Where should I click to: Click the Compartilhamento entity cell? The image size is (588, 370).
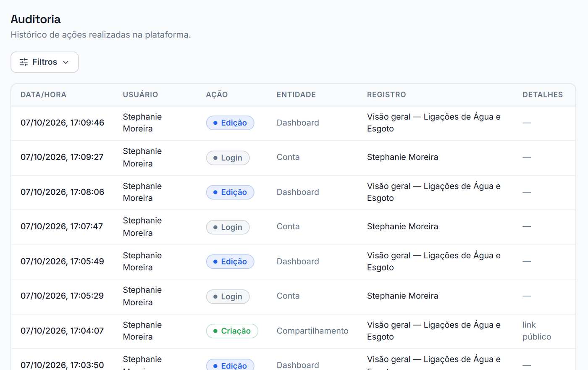pos(312,331)
